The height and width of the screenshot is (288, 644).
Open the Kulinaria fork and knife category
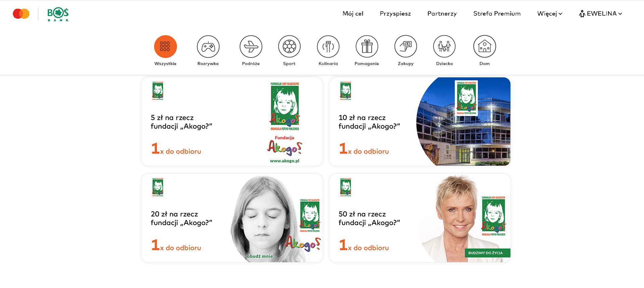328,47
